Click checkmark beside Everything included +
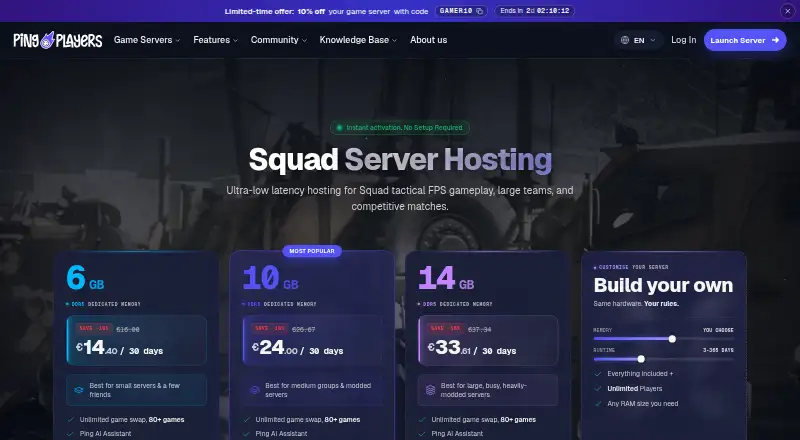Screen dimensions: 800x440 click(x=598, y=374)
